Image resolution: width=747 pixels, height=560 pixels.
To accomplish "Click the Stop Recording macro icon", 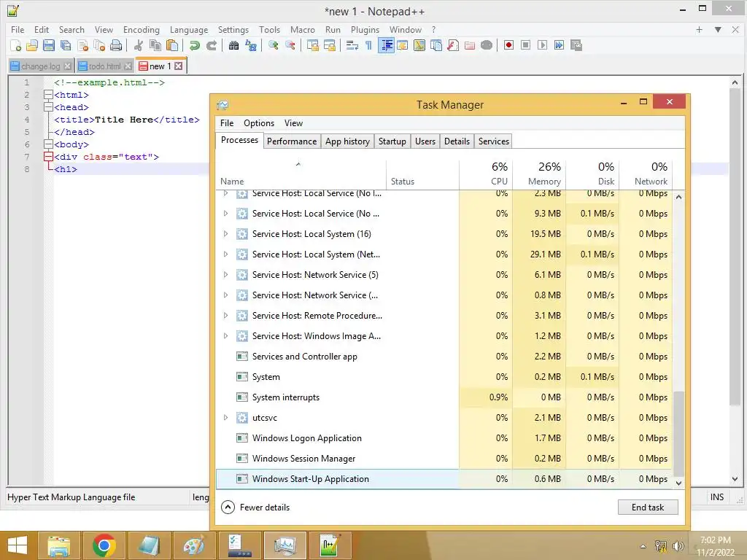I will click(x=525, y=45).
